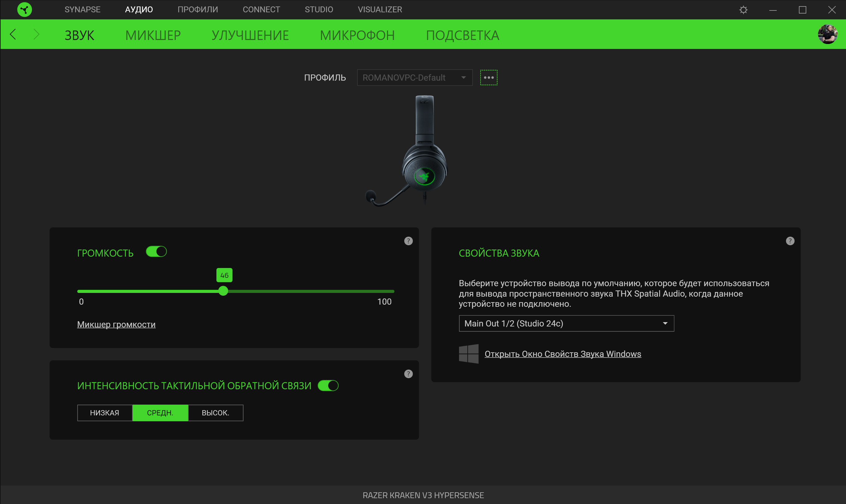The width and height of the screenshot is (846, 504).
Task: Open the user profile avatar
Action: [x=827, y=34]
